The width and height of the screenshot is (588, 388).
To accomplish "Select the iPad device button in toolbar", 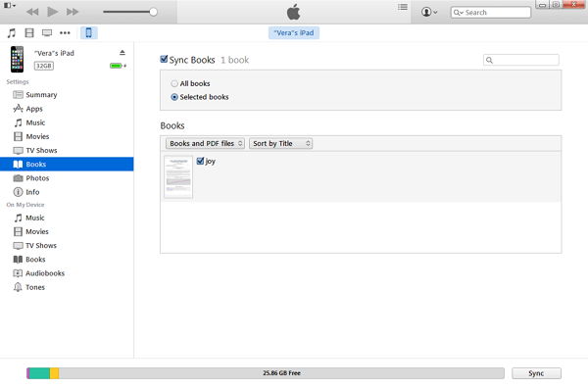I will (x=89, y=33).
